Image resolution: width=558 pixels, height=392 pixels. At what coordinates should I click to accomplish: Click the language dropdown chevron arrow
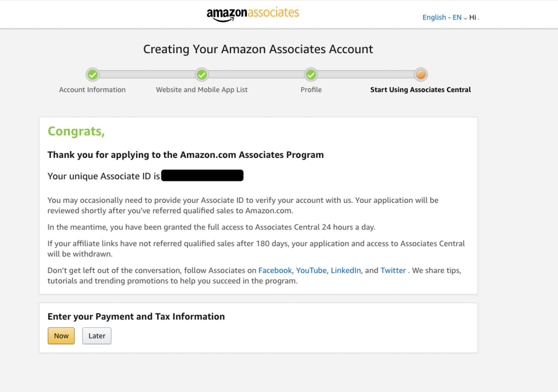point(465,18)
